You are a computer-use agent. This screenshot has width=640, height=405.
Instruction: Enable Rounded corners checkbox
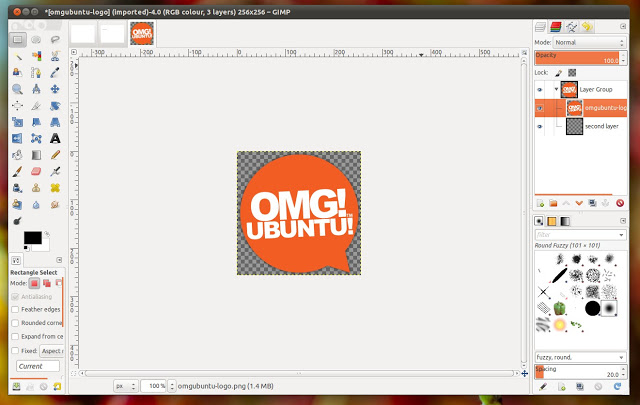click(x=15, y=323)
